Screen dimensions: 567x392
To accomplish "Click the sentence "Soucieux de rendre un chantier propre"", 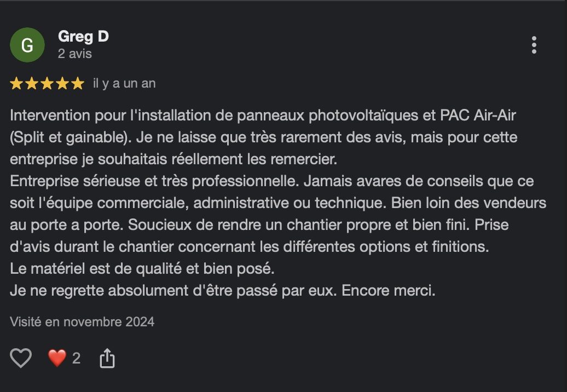I will click(299, 225).
